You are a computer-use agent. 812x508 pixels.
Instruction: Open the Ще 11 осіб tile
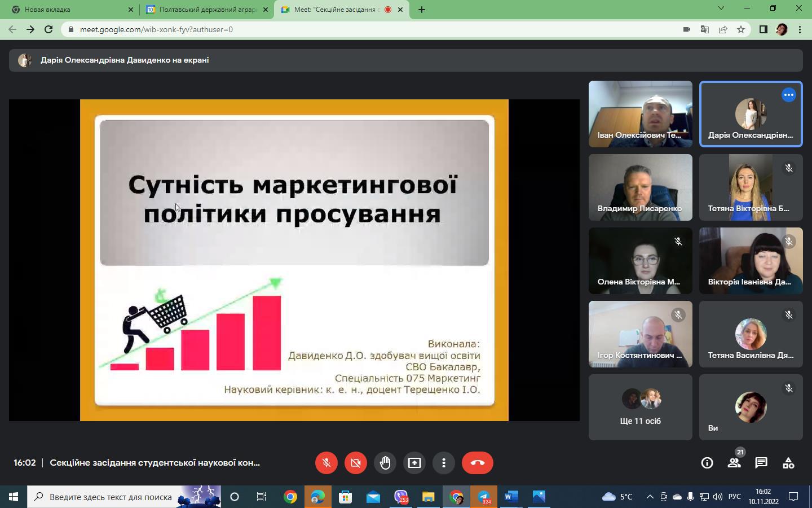coord(641,408)
